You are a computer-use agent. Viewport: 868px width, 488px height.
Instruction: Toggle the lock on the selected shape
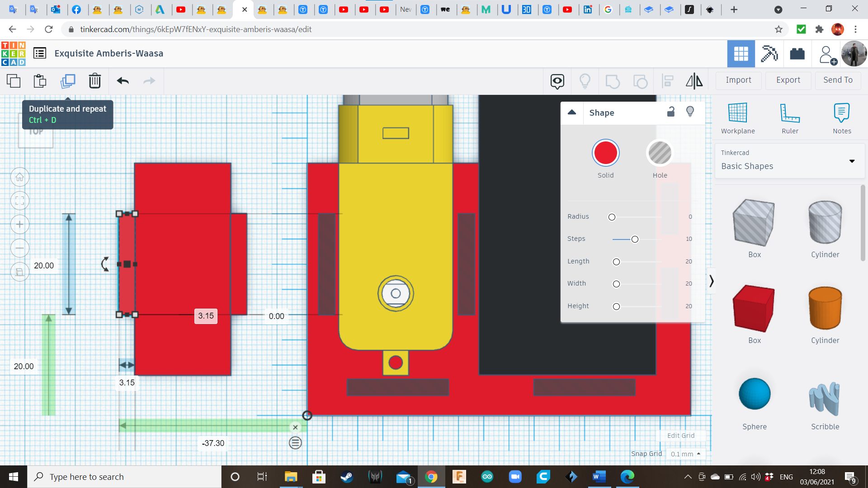pyautogui.click(x=670, y=112)
